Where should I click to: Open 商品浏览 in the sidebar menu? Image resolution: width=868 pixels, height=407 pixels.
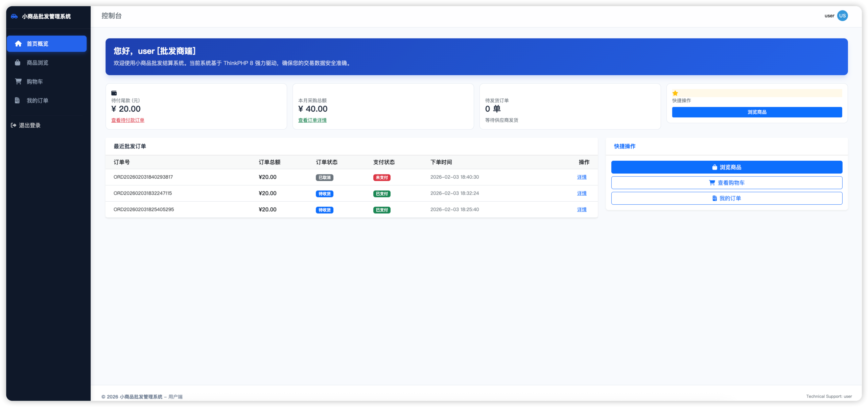click(x=37, y=63)
